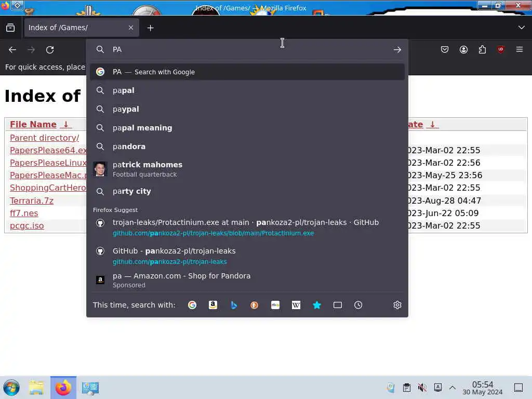Download the PapersPlease64 file link
This screenshot has width=532, height=399.
pos(48,150)
